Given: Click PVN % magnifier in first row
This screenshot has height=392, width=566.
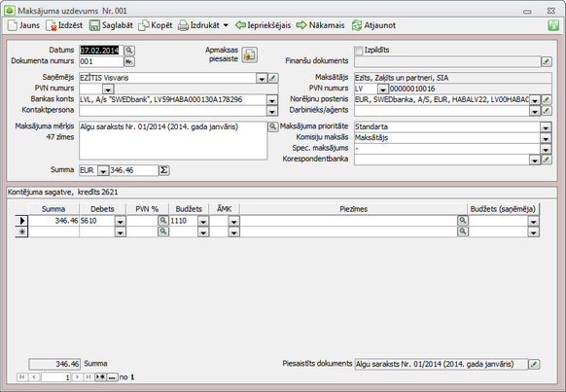Looking at the screenshot, I should pos(163,220).
